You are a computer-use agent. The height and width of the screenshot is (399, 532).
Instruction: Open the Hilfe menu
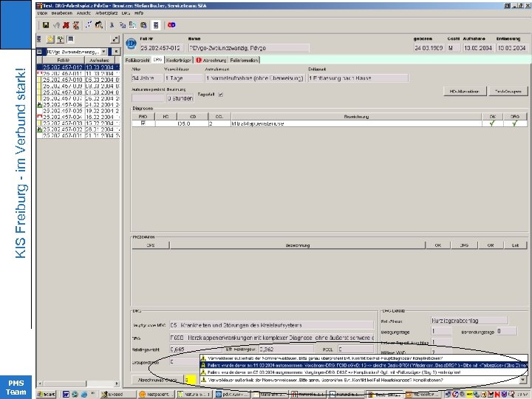point(139,13)
